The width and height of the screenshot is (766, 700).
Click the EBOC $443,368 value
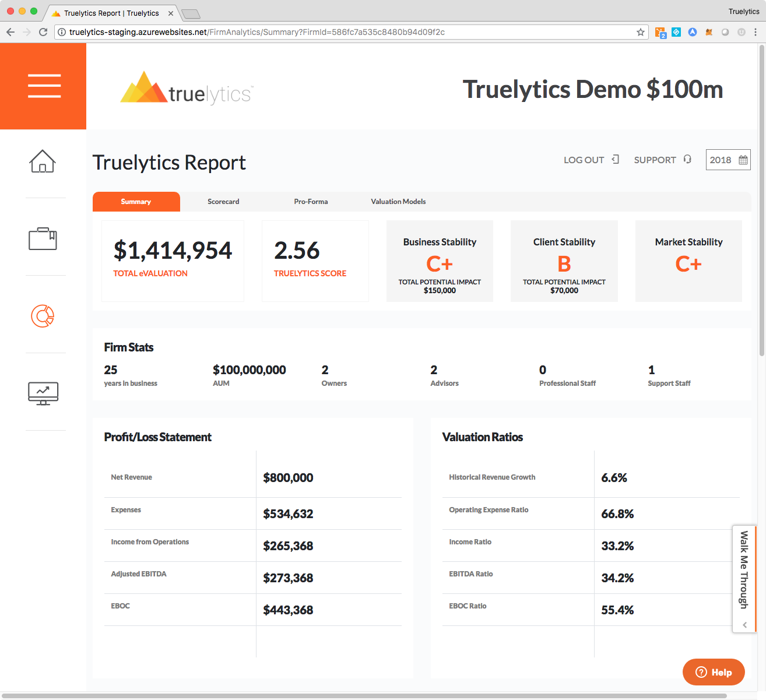288,610
